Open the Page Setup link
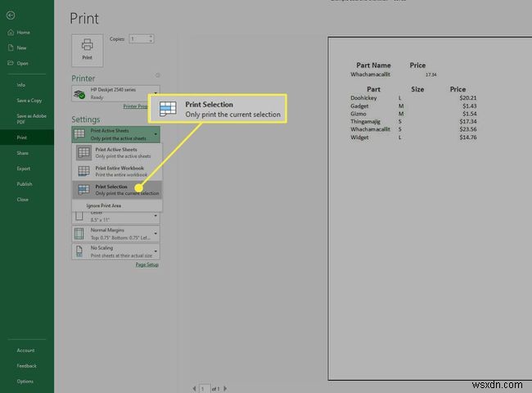 147,264
